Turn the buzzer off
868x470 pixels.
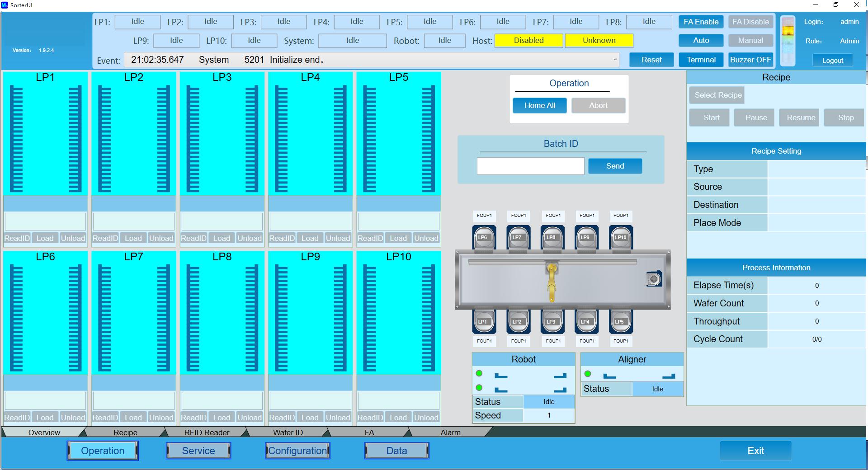[750, 60]
